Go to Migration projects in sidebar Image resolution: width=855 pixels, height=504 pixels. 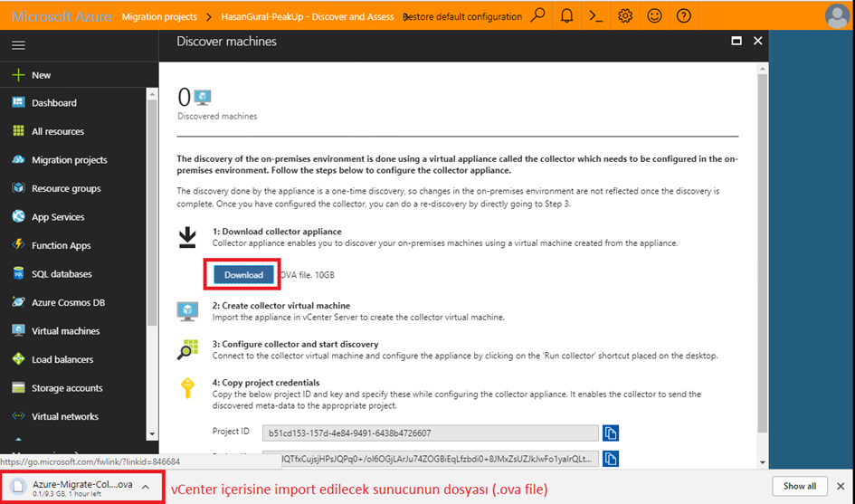point(70,160)
